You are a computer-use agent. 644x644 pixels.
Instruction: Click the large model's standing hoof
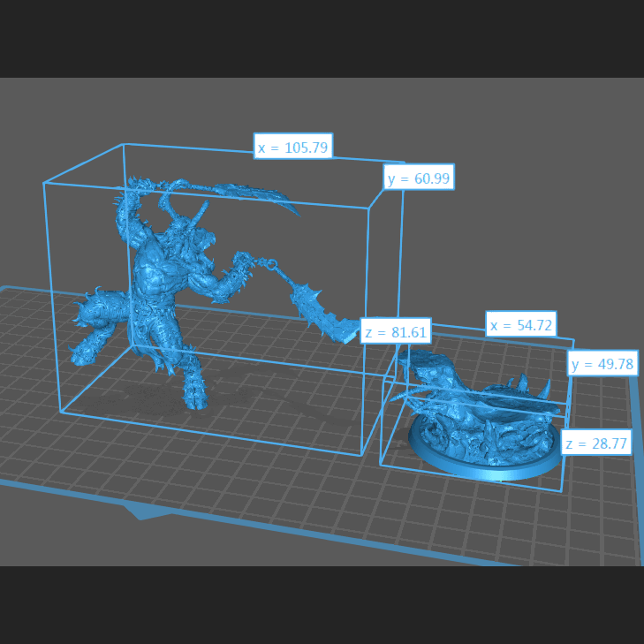(195, 399)
